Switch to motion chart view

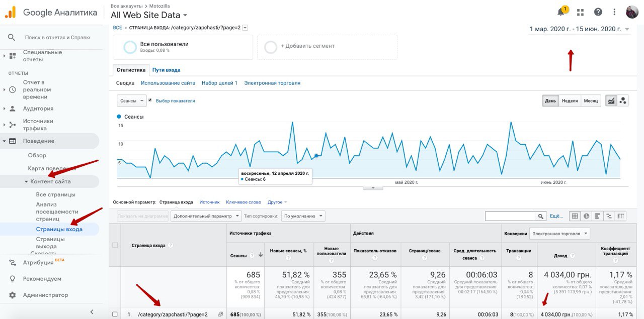click(623, 100)
